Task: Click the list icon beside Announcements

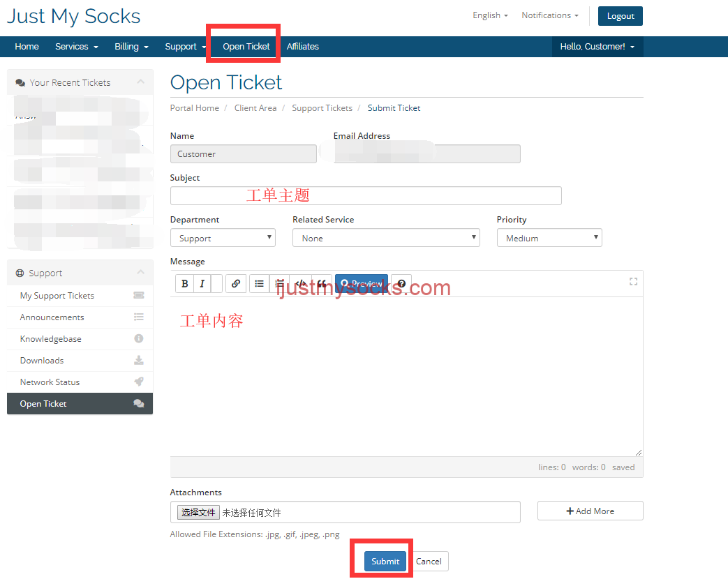Action: [x=139, y=317]
